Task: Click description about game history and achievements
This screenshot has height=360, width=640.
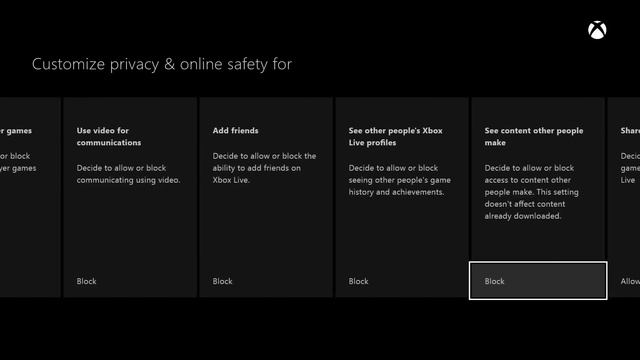Action: tap(400, 180)
